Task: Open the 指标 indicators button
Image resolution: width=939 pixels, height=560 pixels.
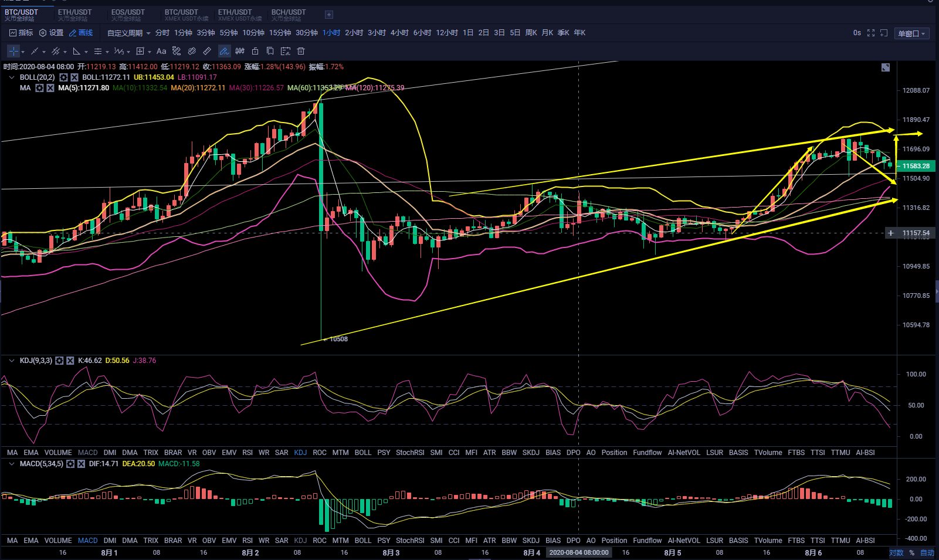Action: [x=21, y=33]
